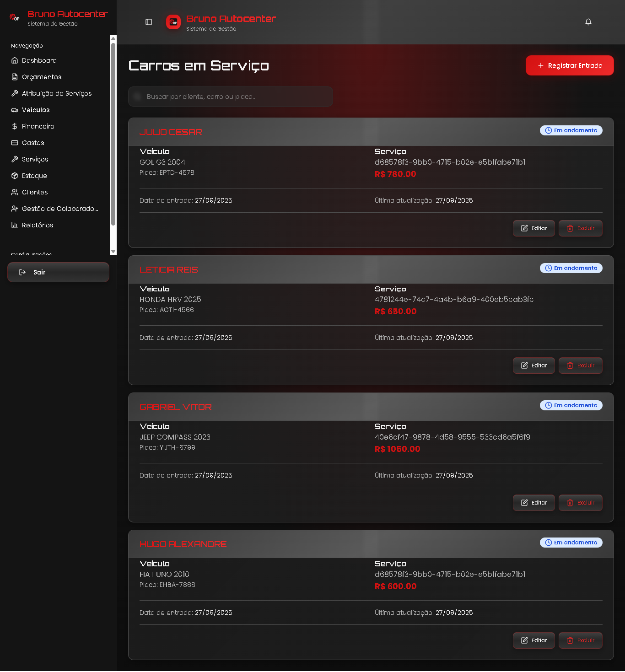Screen dimensions: 625x672
Task: Go to Orçamentos in the sidebar
Action: tap(41, 77)
